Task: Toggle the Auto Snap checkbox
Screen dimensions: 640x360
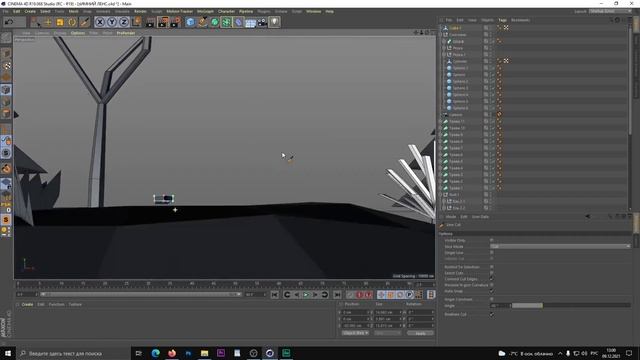Action: point(491,291)
